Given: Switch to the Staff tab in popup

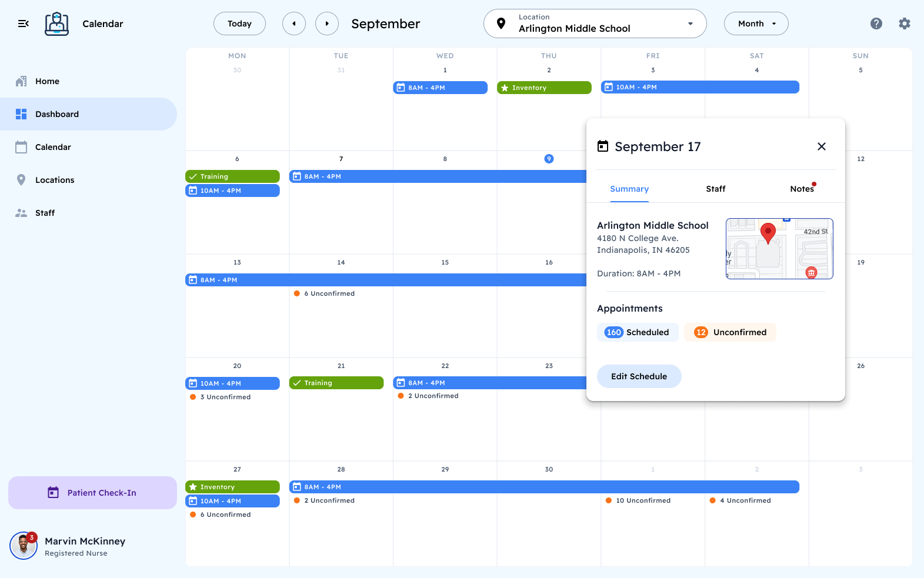Looking at the screenshot, I should (715, 189).
